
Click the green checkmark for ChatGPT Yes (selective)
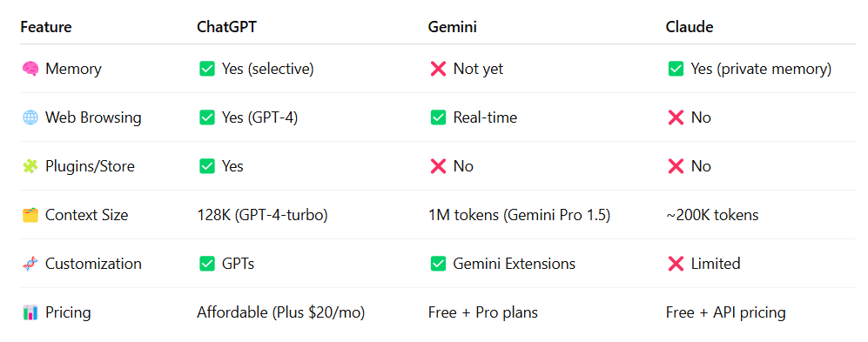tap(207, 69)
